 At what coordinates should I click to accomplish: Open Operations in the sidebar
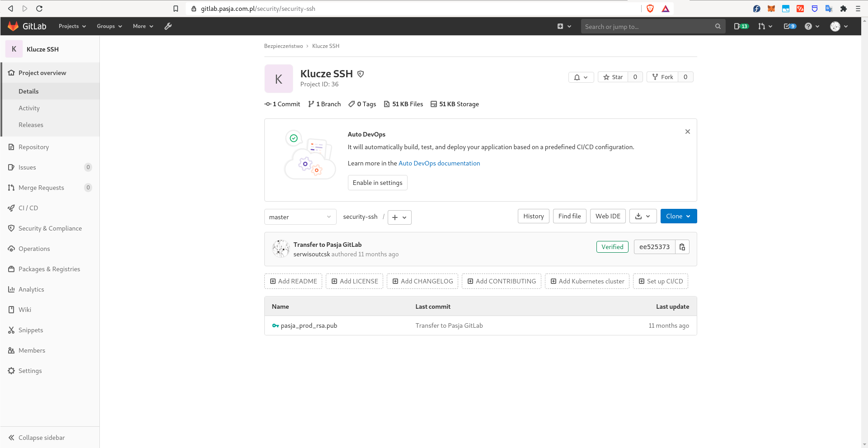coord(50,249)
